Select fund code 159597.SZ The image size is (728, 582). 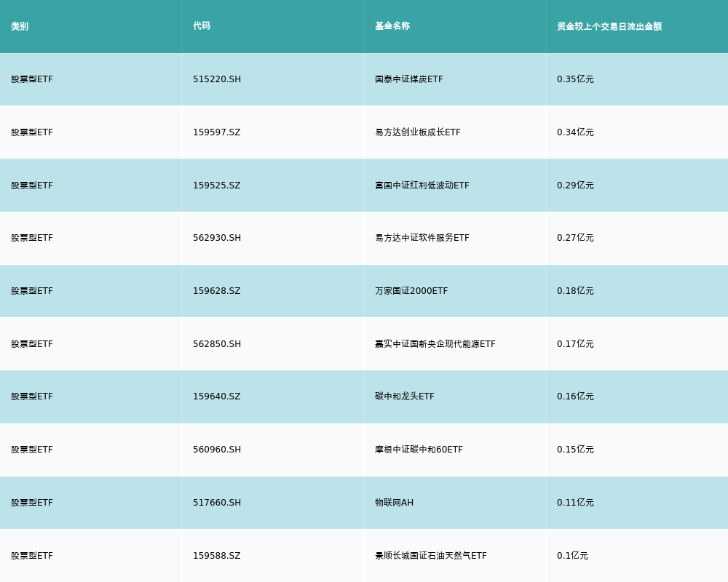coord(217,132)
